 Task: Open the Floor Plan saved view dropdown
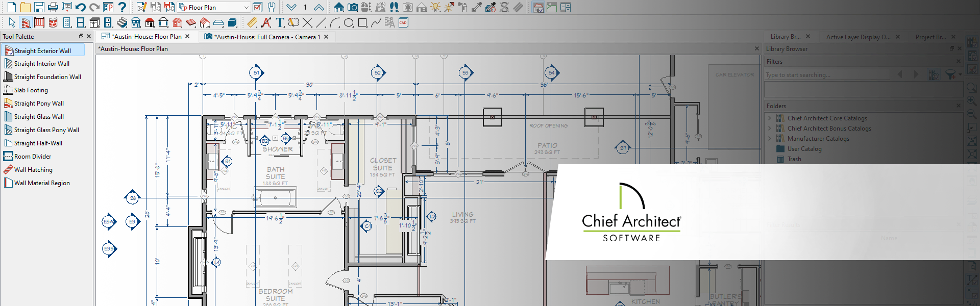[246, 7]
